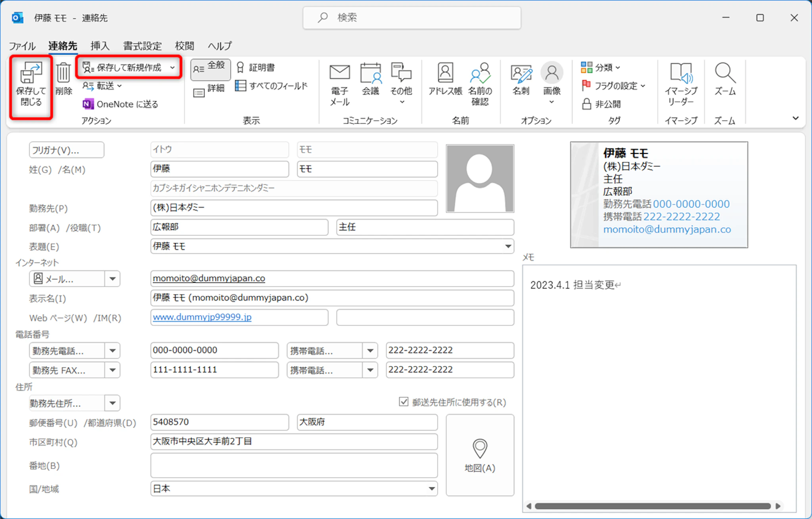812x519 pixels.
Task: Expand the File As dropdown arrow
Action: (x=508, y=247)
